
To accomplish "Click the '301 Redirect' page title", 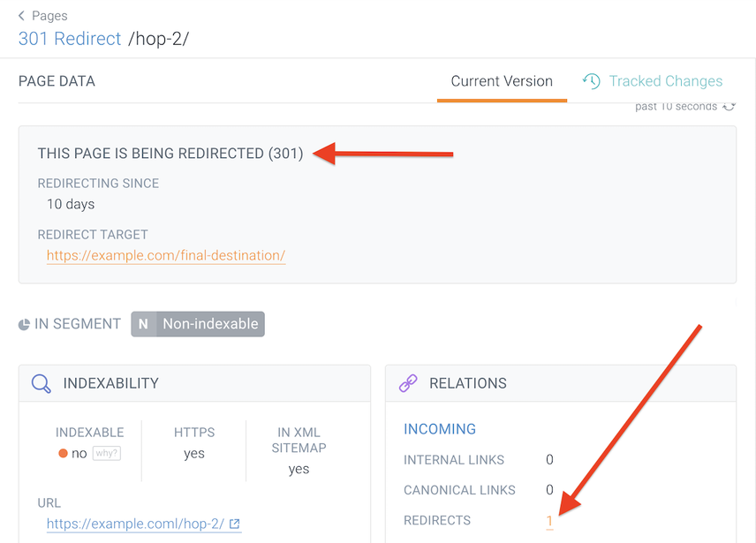I will [x=70, y=38].
